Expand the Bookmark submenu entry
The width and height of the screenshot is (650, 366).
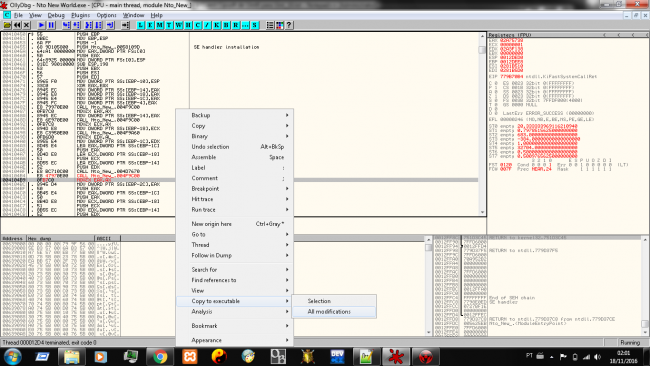(235, 326)
